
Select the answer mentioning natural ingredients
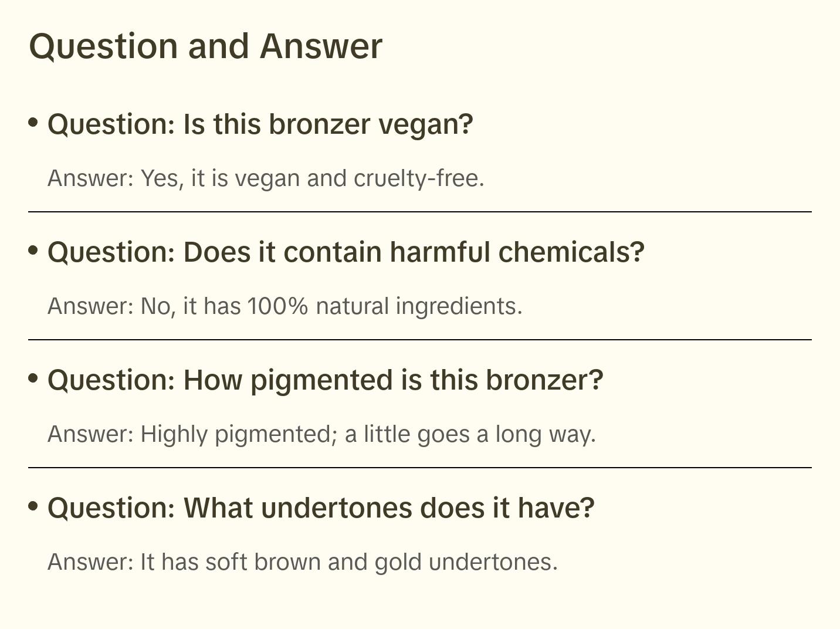pyautogui.click(x=284, y=306)
